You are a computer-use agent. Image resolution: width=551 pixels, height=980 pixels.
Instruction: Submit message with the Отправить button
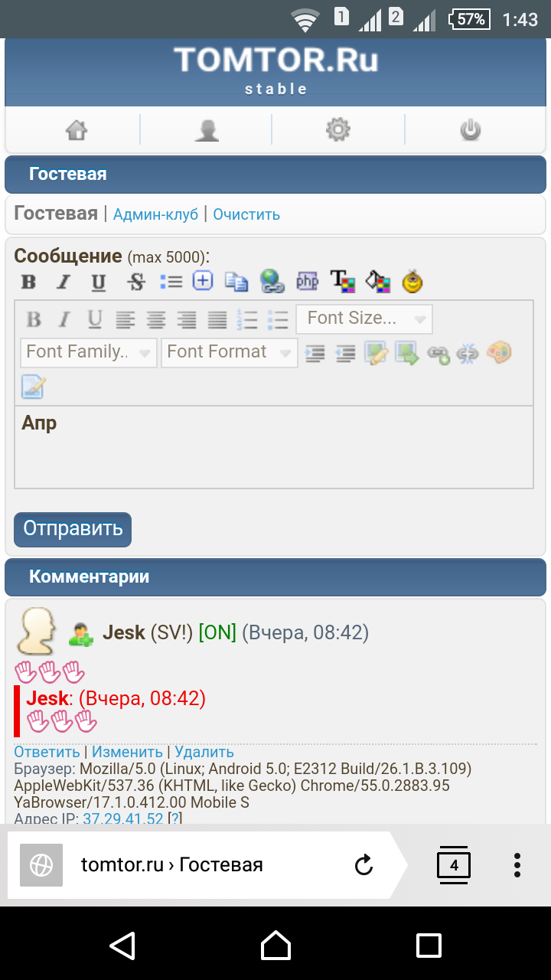click(x=73, y=529)
